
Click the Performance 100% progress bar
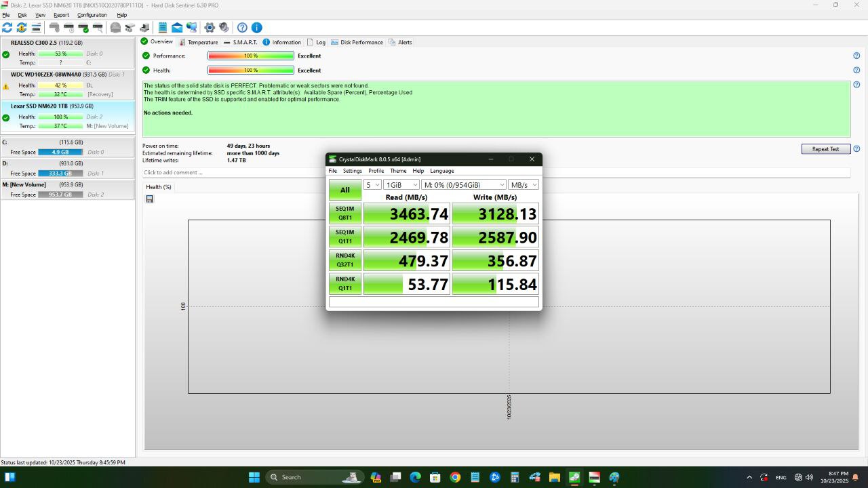pyautogui.click(x=251, y=56)
